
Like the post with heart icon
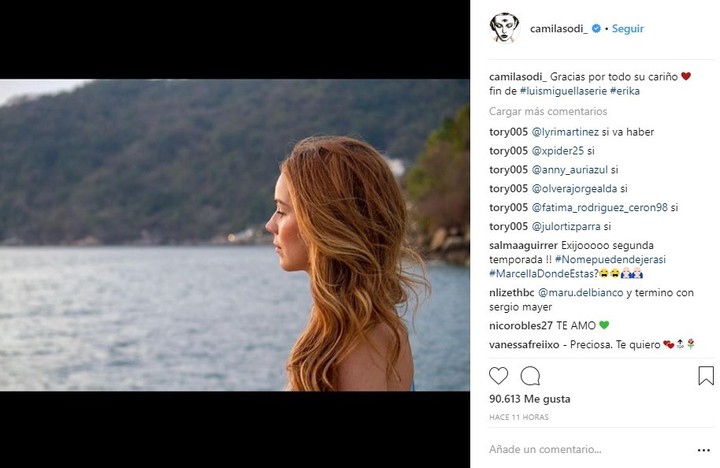[x=499, y=376]
